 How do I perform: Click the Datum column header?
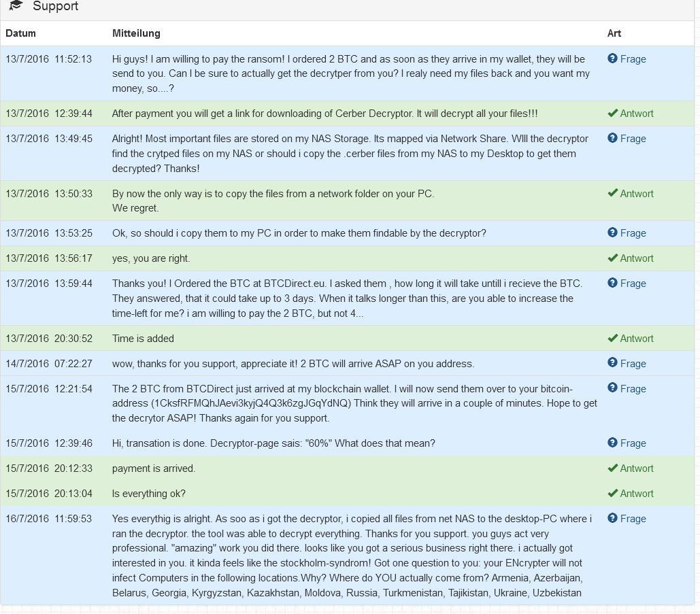20,33
